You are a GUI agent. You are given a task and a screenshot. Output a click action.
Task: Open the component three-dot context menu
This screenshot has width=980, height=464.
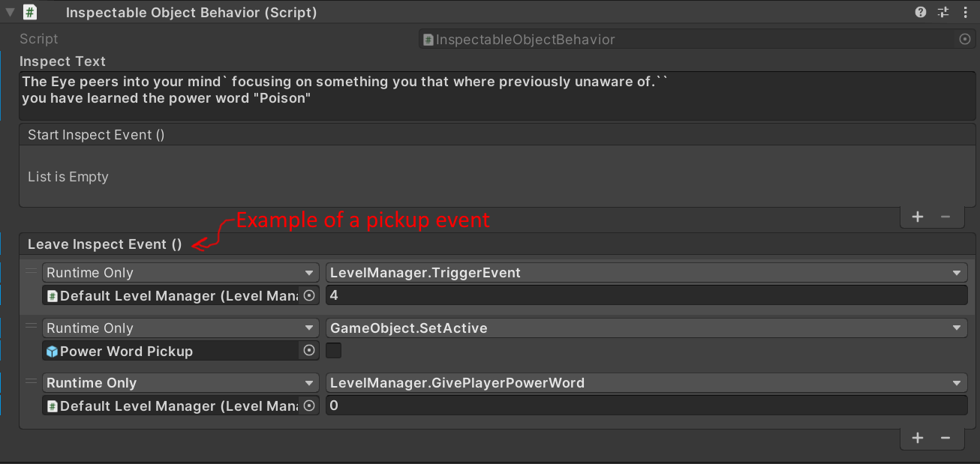click(x=966, y=12)
